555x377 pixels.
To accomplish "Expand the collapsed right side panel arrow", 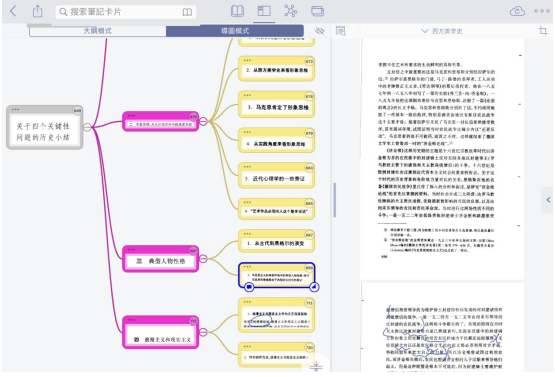I will pyautogui.click(x=548, y=200).
